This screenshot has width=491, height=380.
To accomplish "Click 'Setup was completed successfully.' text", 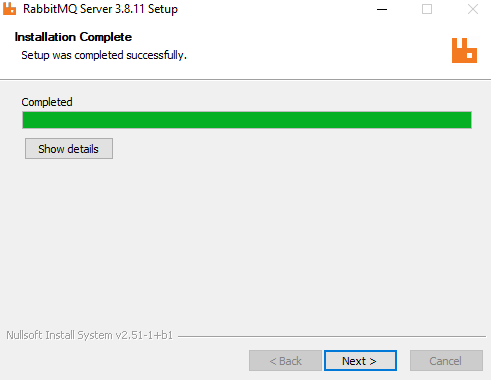I will click(104, 55).
